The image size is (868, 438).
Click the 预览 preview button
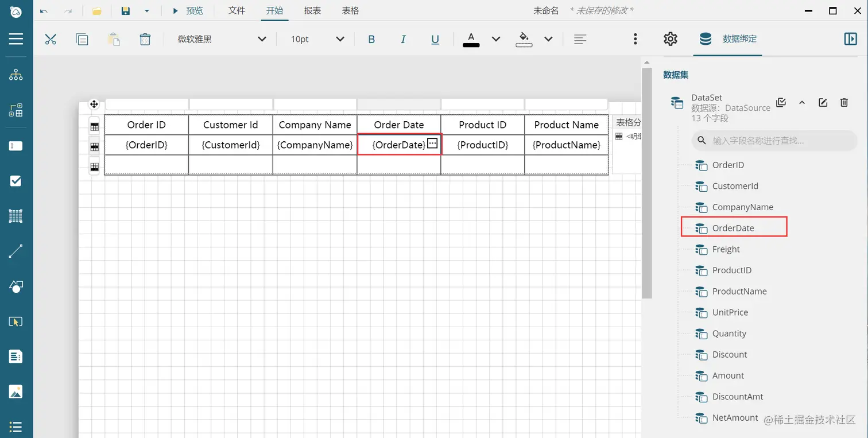pos(188,10)
